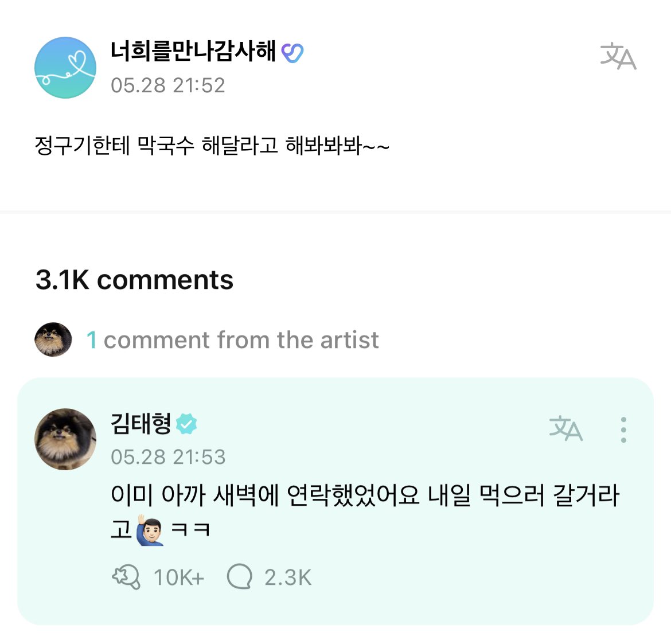Tap the heart badge beside the poster name
This screenshot has width=671, height=644.
(x=292, y=53)
